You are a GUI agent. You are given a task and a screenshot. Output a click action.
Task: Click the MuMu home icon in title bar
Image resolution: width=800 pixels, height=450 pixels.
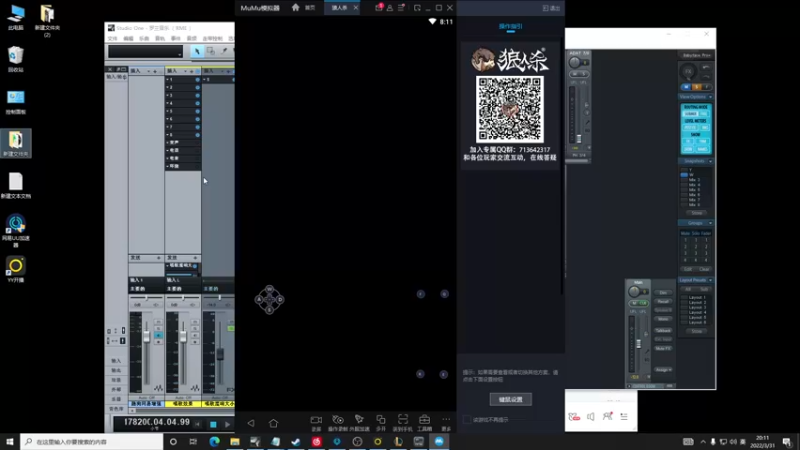295,8
